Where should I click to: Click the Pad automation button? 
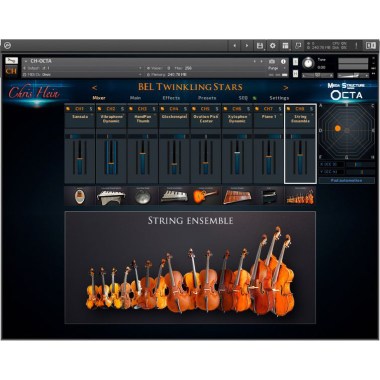pos(347,180)
